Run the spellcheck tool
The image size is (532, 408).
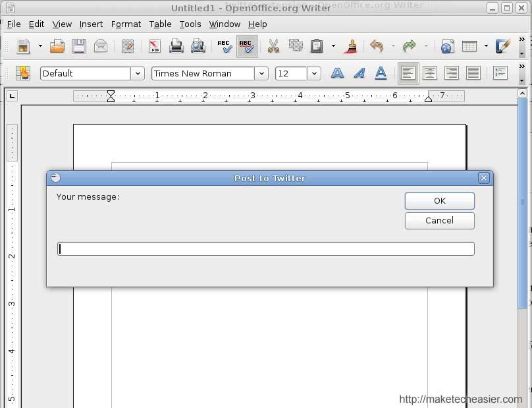tap(224, 46)
